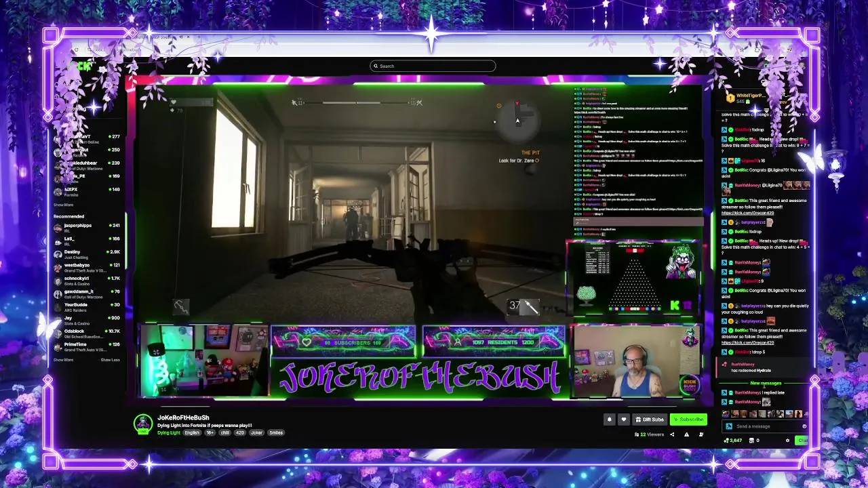Open schnockyiri channel in sidebar
Screen dimensions: 868x488
pyautogui.click(x=87, y=281)
